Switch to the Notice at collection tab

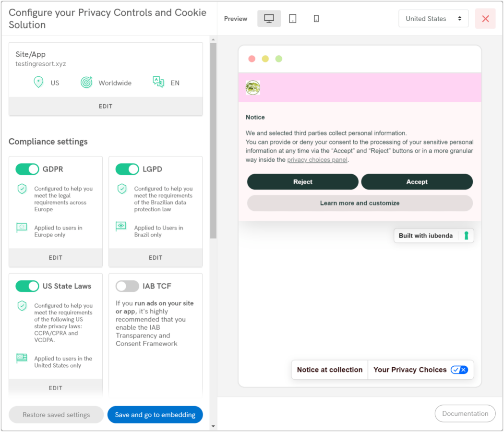tap(330, 370)
